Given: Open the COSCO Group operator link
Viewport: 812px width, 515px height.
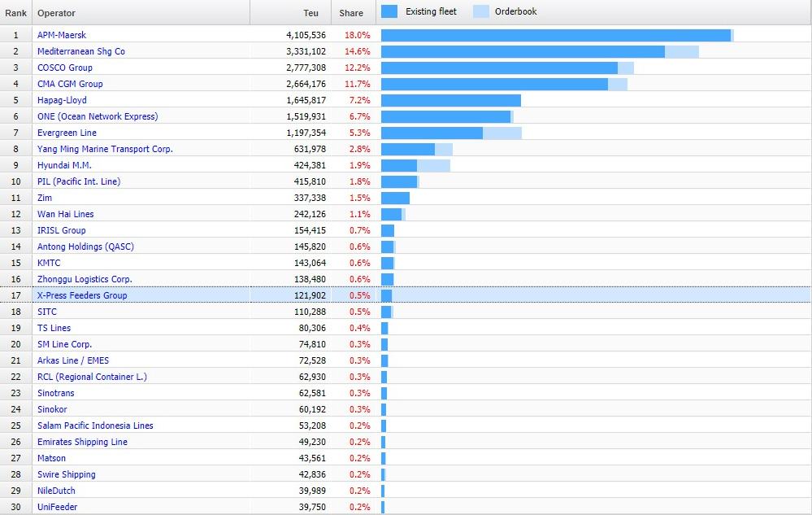Looking at the screenshot, I should point(65,68).
